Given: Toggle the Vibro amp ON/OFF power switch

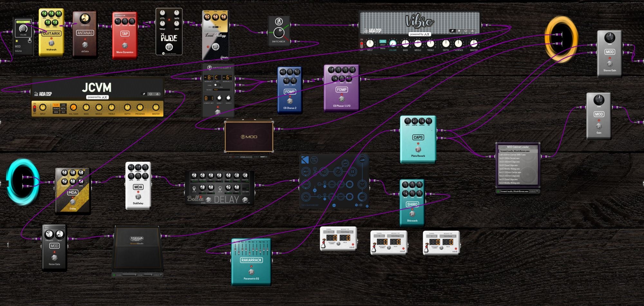Looking at the screenshot, I should pyautogui.click(x=361, y=44).
